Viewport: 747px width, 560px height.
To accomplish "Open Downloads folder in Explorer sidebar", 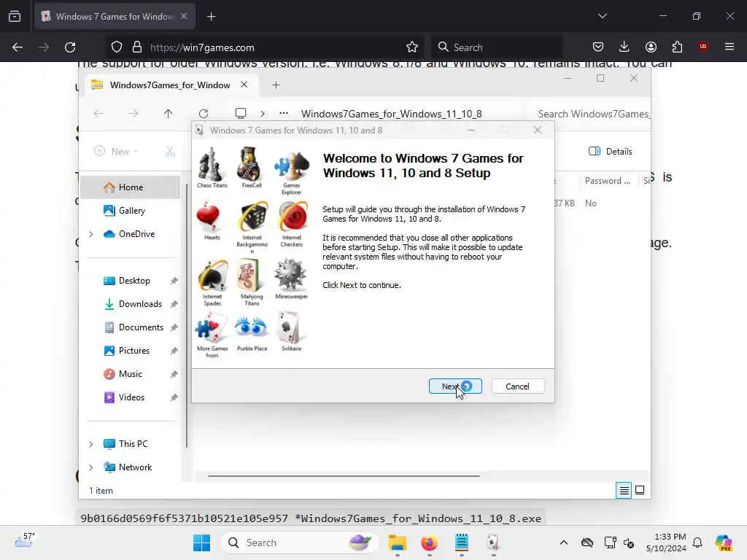I will pos(131,304).
